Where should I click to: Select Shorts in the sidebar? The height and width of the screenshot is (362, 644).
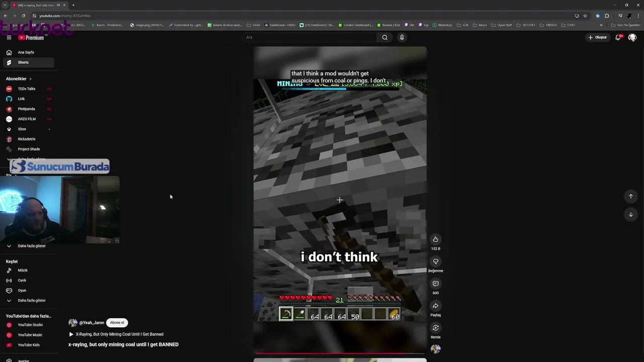pyautogui.click(x=28, y=62)
